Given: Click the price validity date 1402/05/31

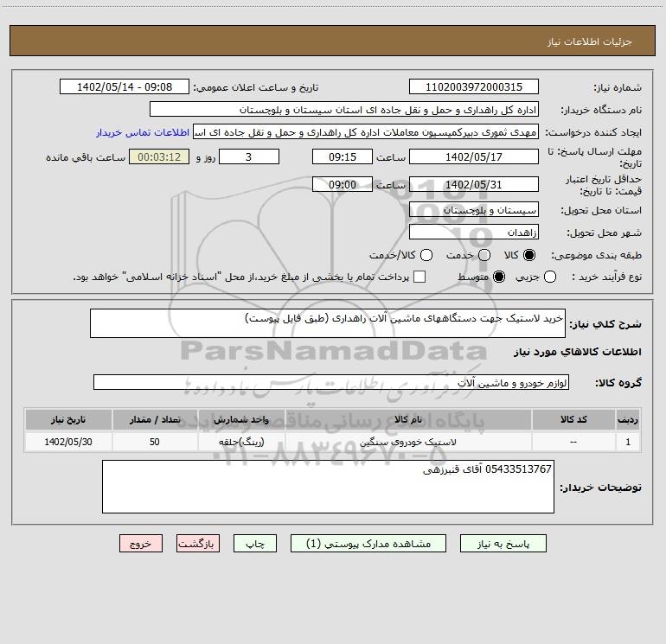Looking at the screenshot, I should (x=474, y=185).
